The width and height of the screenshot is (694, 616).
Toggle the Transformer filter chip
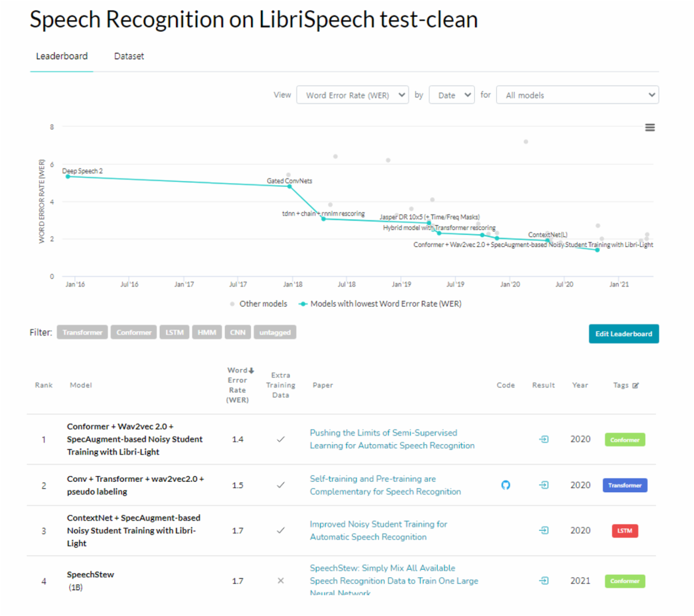(82, 332)
